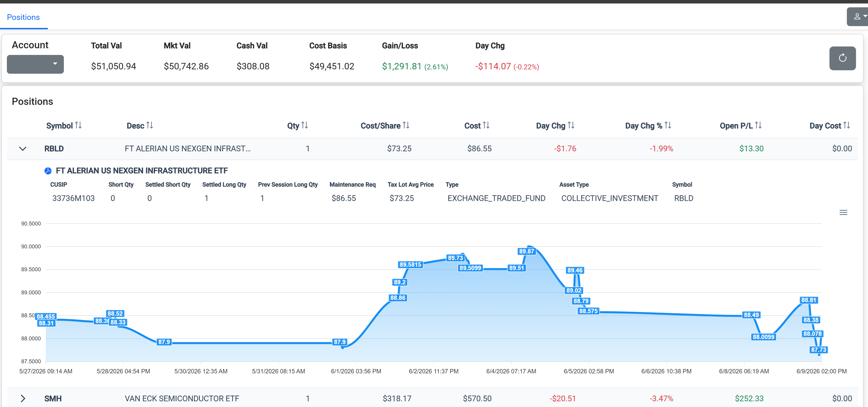
Task: Expand the SMH position row
Action: (23, 399)
